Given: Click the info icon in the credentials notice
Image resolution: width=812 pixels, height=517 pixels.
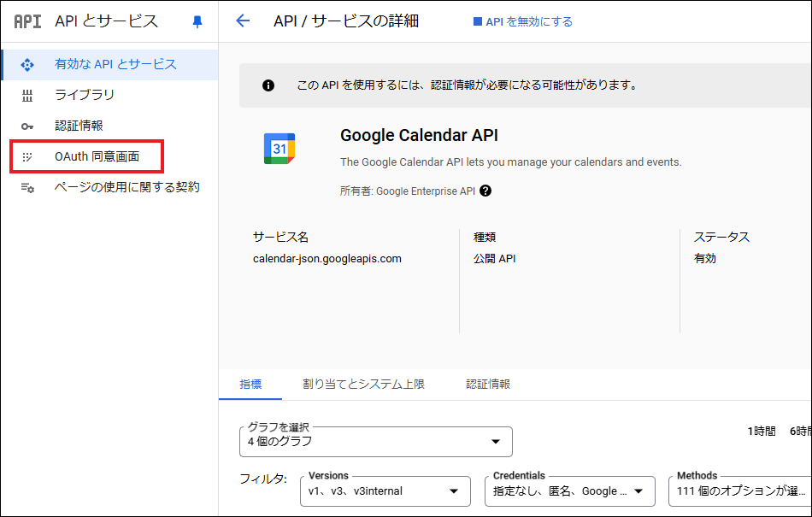Looking at the screenshot, I should 268,85.
